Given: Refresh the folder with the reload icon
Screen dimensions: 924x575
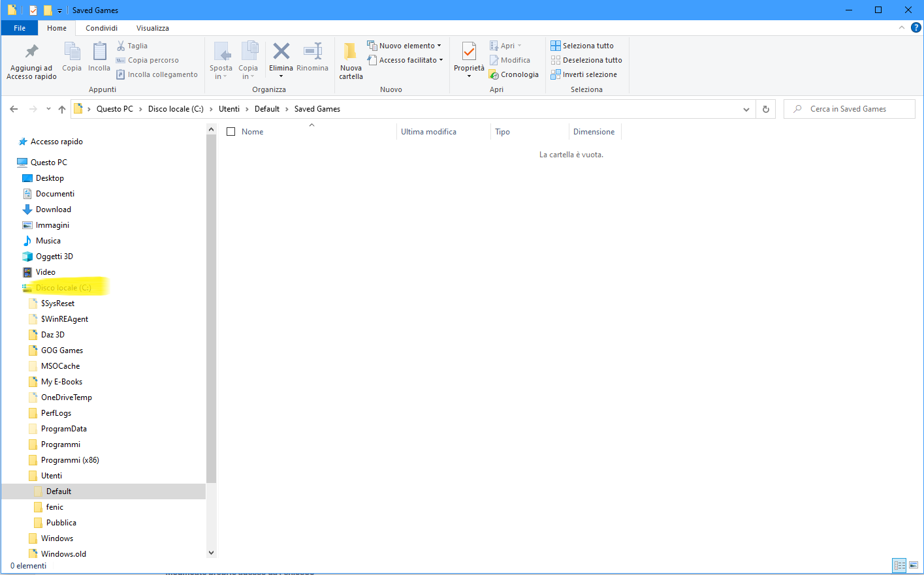Looking at the screenshot, I should coord(766,109).
